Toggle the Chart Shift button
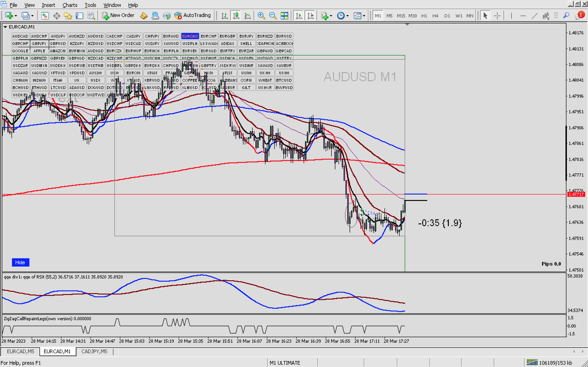The image size is (588, 367). (x=310, y=16)
